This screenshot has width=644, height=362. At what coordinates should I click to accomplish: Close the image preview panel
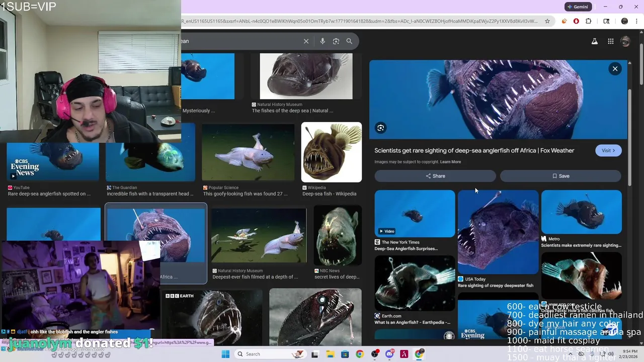point(615,69)
